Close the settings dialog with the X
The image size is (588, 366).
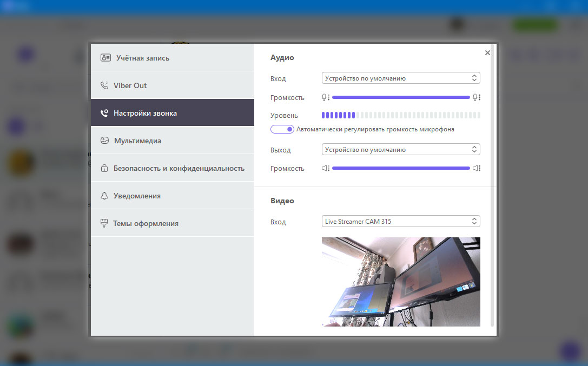click(x=487, y=53)
